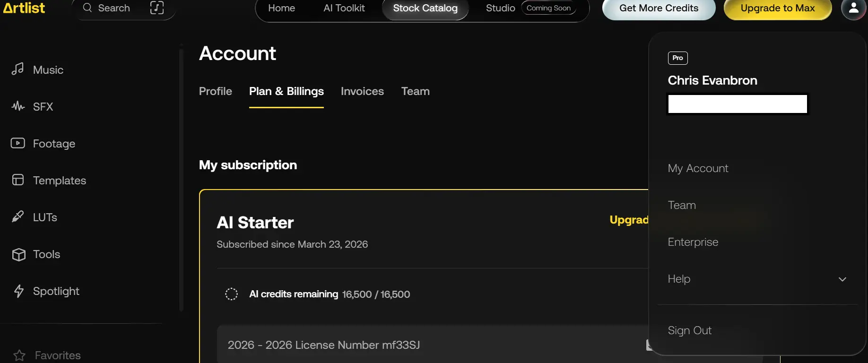The image size is (868, 363).
Task: Expand the Help submenu chevron
Action: click(x=842, y=279)
